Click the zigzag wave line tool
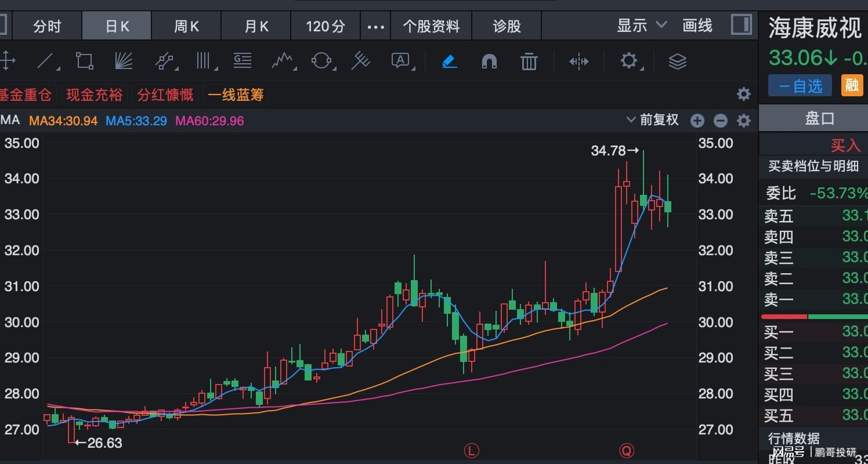Viewport: 868px width, 464px height. click(283, 61)
